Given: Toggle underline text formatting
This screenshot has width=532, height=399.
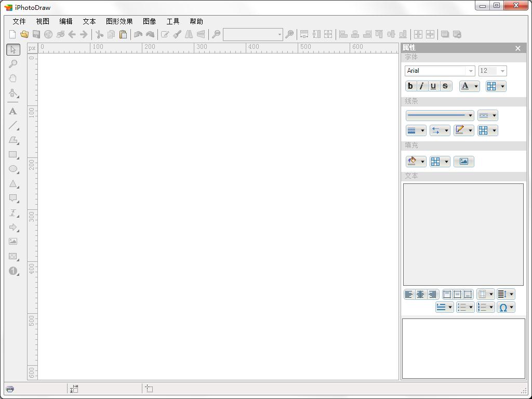Looking at the screenshot, I should point(433,86).
